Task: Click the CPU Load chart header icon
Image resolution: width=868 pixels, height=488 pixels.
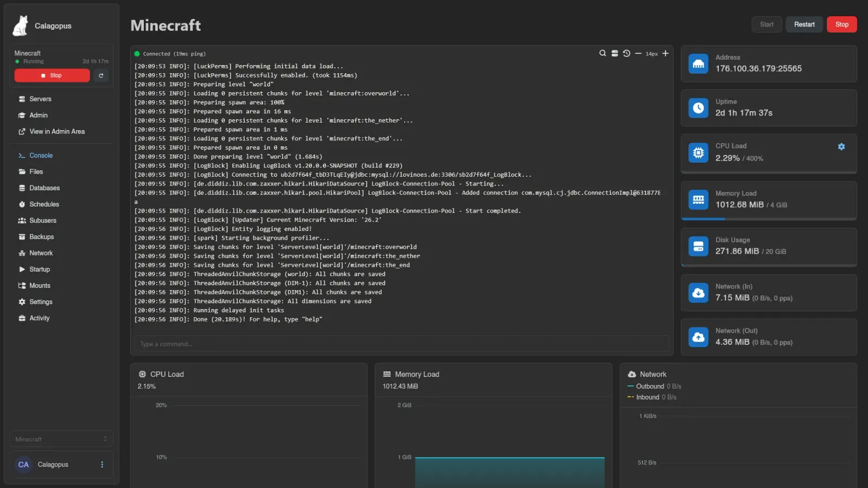Action: (142, 374)
